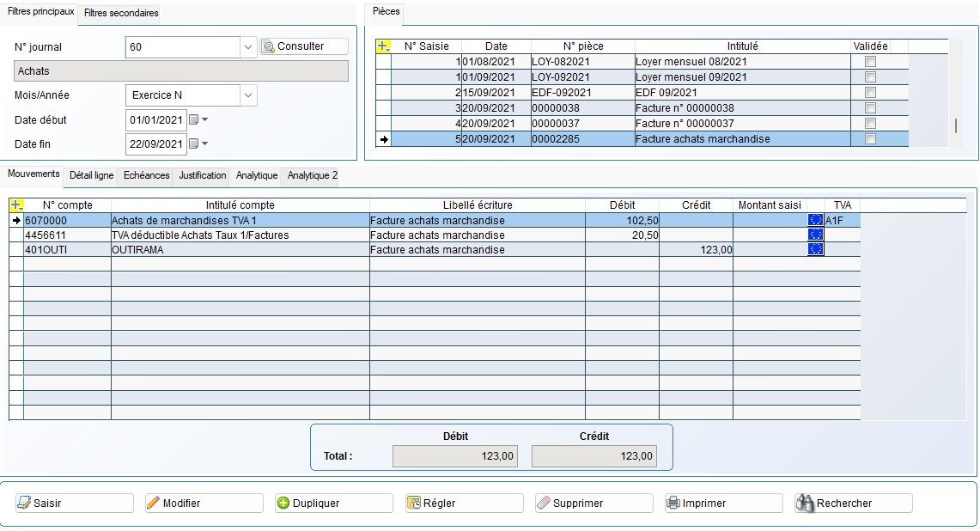Open the Justification tab
The height and width of the screenshot is (531, 980).
(203, 176)
